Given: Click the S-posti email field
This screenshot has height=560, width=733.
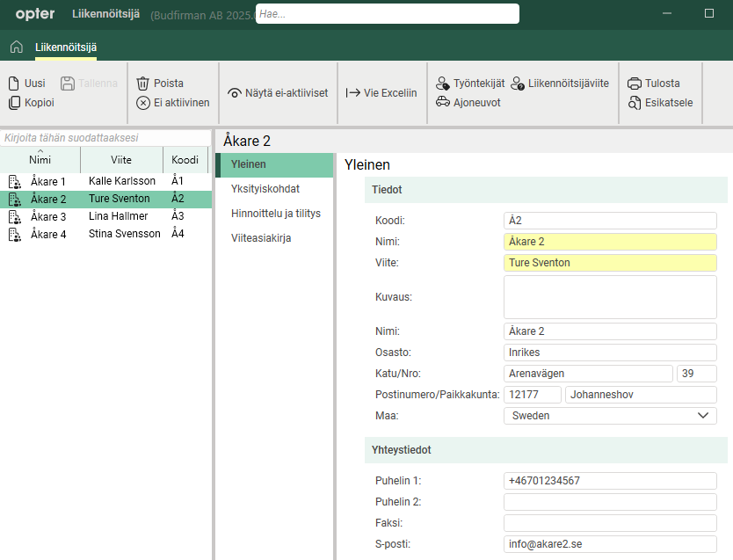Looking at the screenshot, I should 610,544.
